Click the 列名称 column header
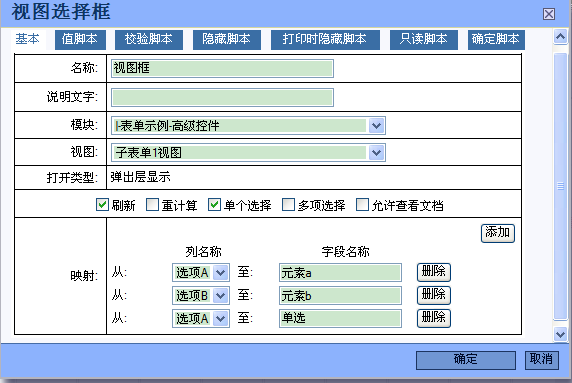Image resolution: width=572 pixels, height=383 pixels. [203, 252]
